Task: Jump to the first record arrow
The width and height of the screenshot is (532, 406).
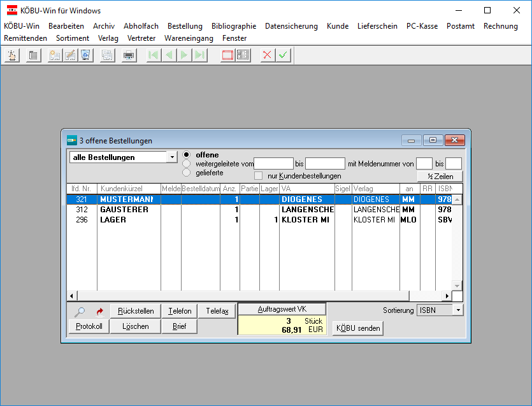Action: (x=153, y=55)
